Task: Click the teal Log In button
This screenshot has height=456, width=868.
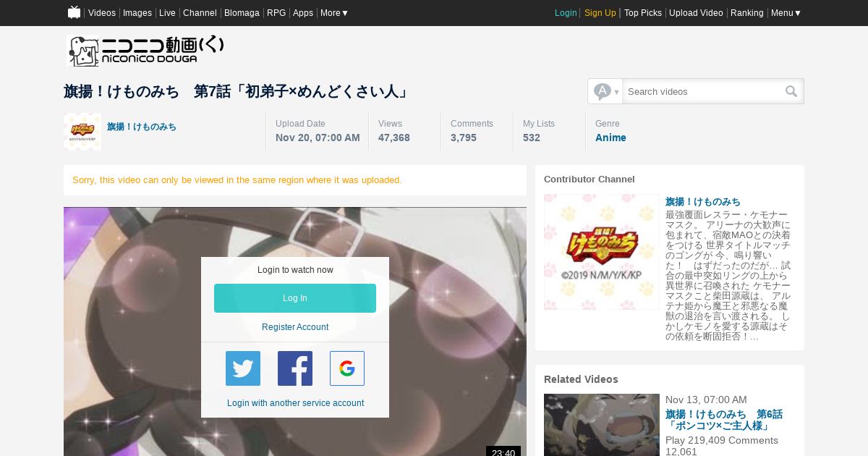Action: click(x=295, y=298)
